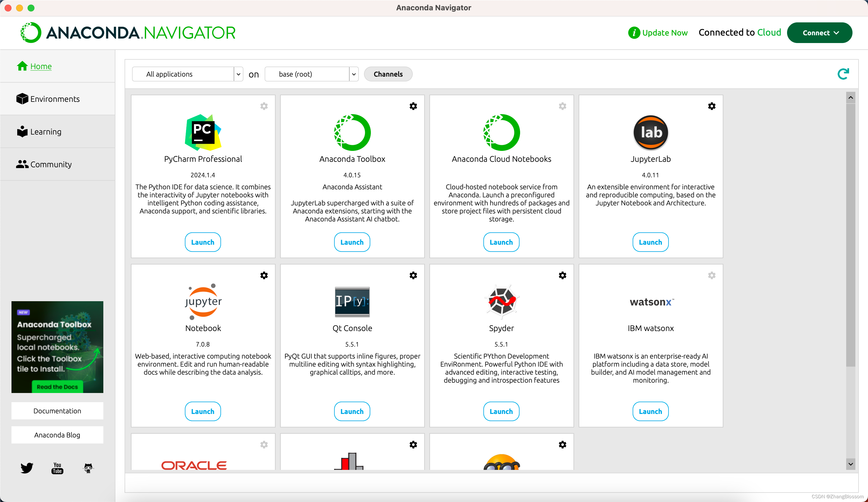Open PyCharm Professional IDE
This screenshot has height=502, width=868.
[x=203, y=242]
